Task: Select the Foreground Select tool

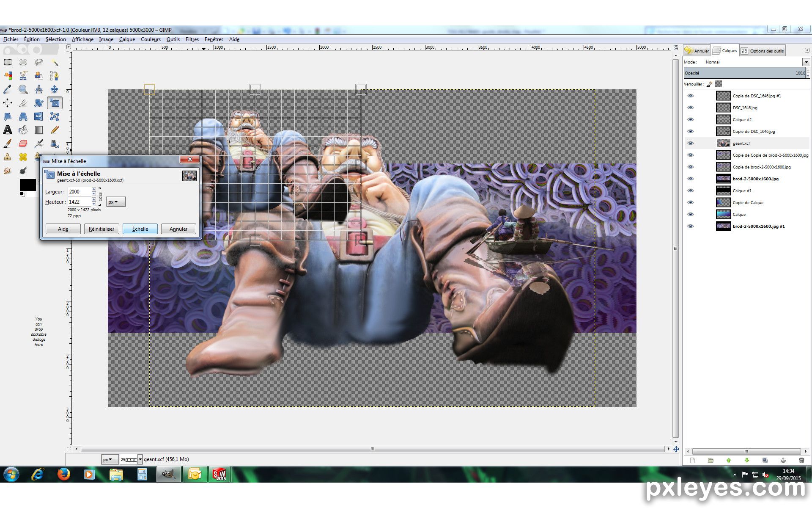Action: point(39,76)
